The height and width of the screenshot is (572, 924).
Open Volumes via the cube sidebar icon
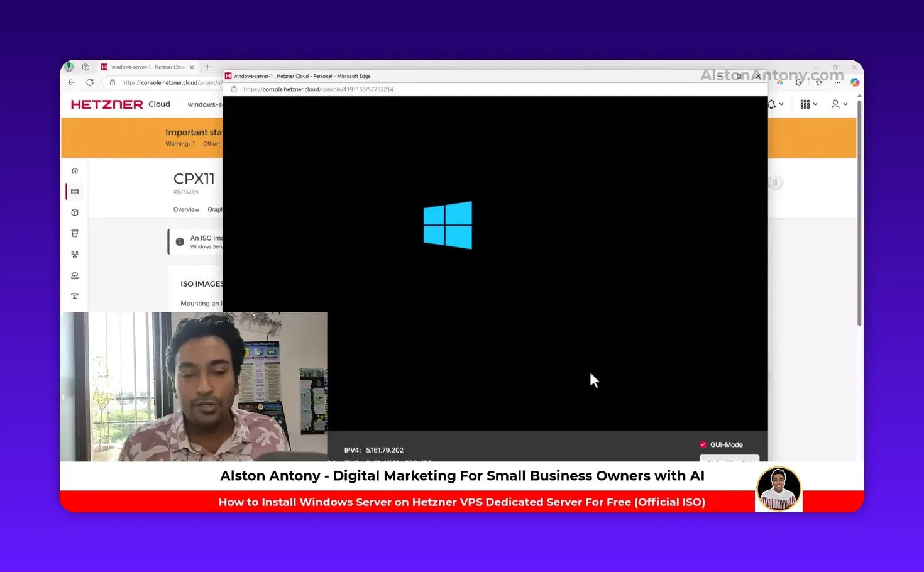[75, 212]
